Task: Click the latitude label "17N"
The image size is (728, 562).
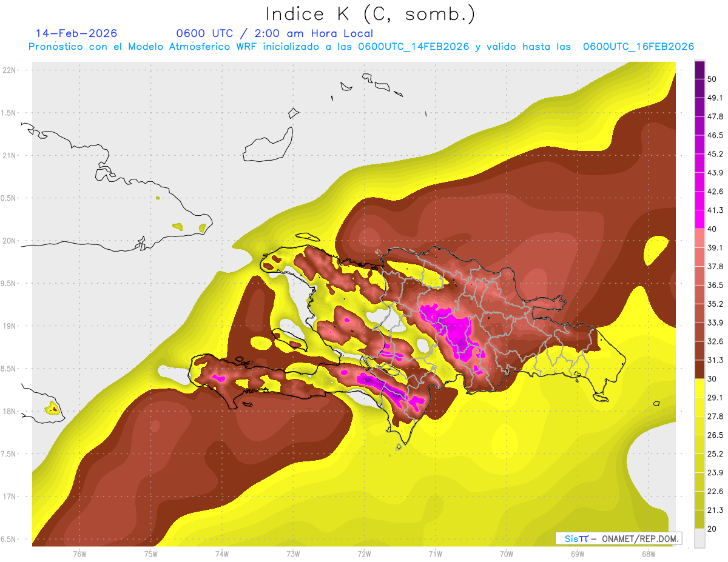Action: pyautogui.click(x=10, y=497)
